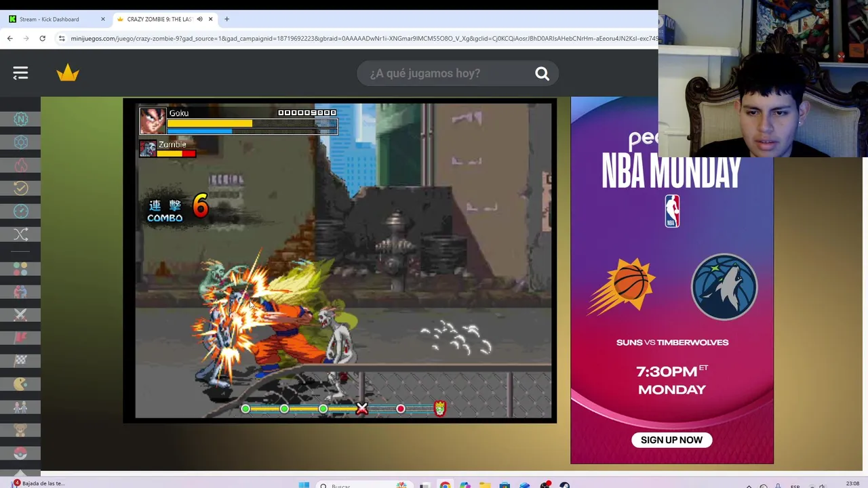This screenshot has width=868, height=488.
Task: Open the Mario characters category icon
Action: tap(21, 407)
